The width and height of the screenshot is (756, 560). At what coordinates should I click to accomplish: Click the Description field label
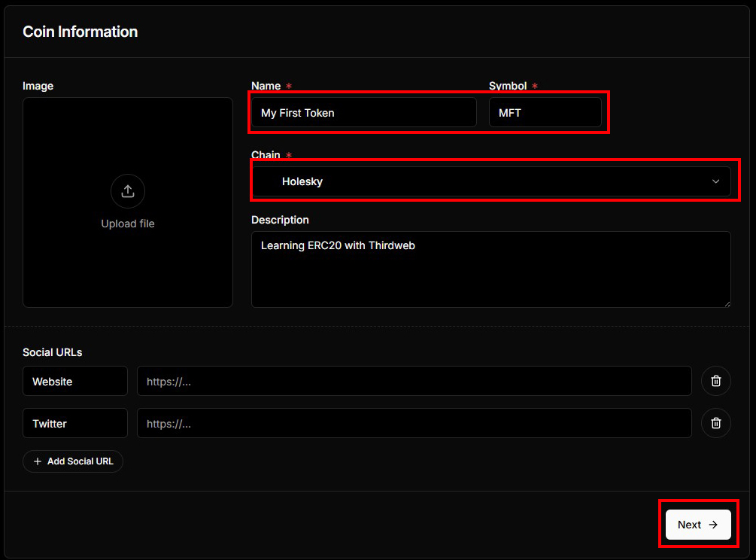tap(280, 220)
